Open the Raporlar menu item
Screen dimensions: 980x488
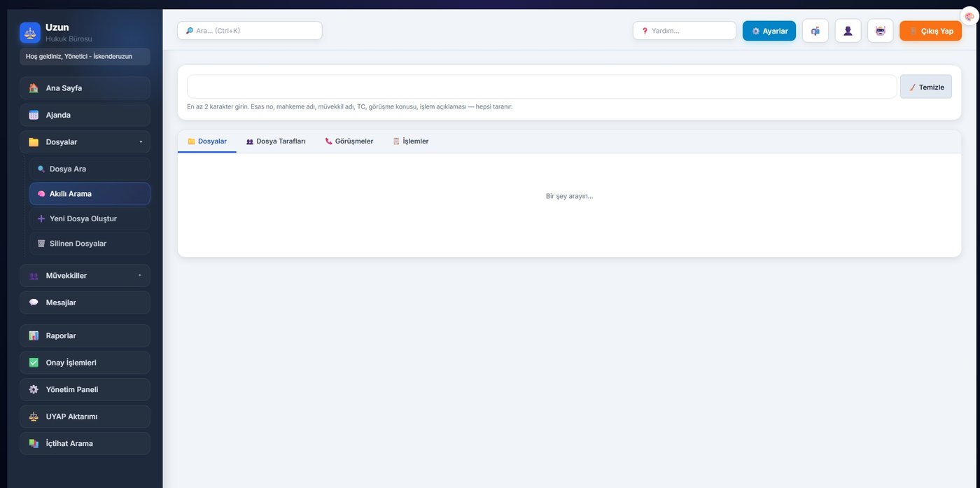pyautogui.click(x=85, y=335)
